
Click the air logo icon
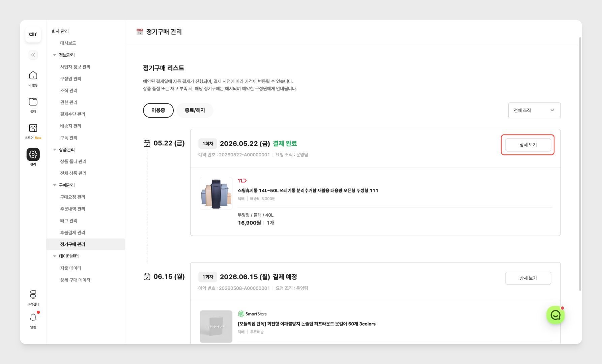[33, 34]
